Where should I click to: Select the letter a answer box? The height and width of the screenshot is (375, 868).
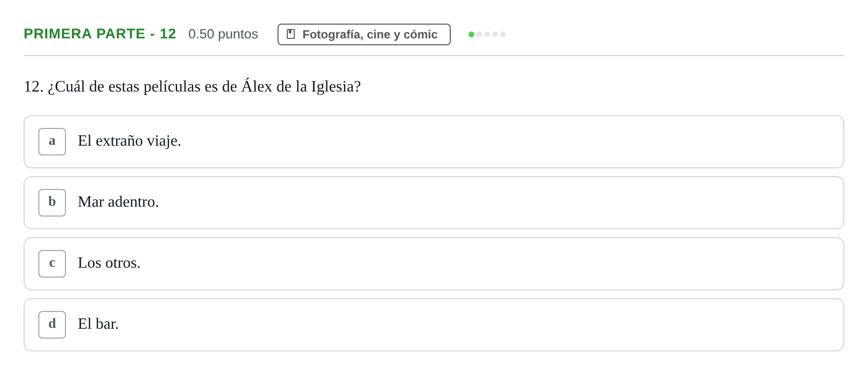pyautogui.click(x=52, y=142)
